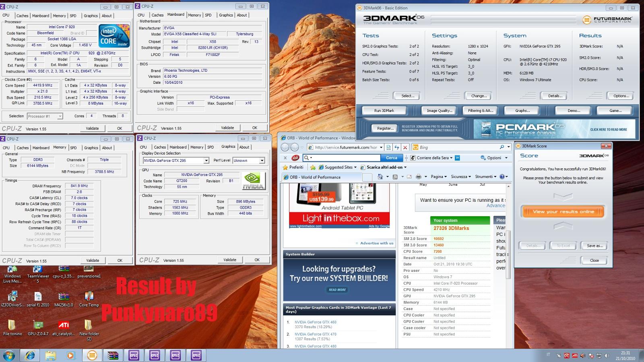Image resolution: width=644 pixels, height=362 pixels.
Task: Open the Pagina browser menu
Action: (439, 177)
